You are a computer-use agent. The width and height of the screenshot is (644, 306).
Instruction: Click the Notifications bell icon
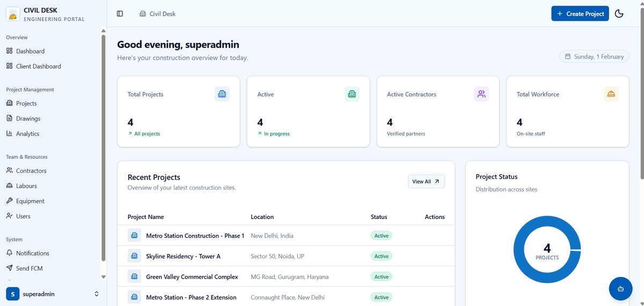tap(9, 252)
